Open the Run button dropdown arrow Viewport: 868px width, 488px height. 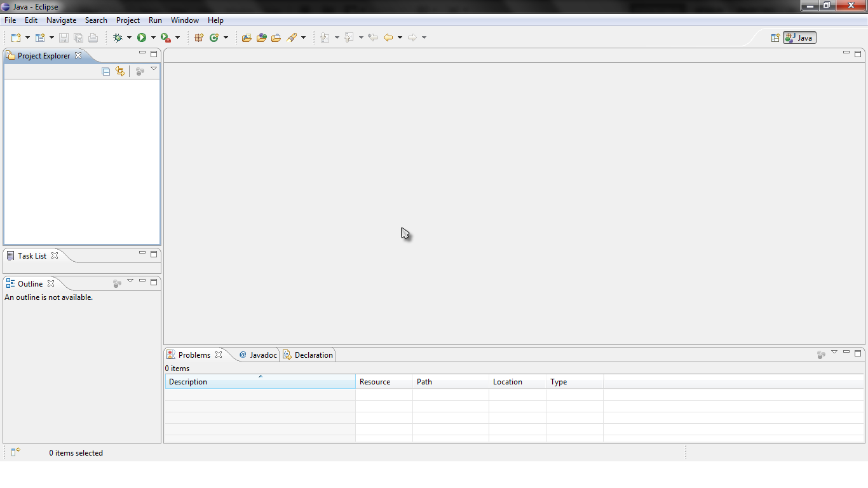pos(153,38)
